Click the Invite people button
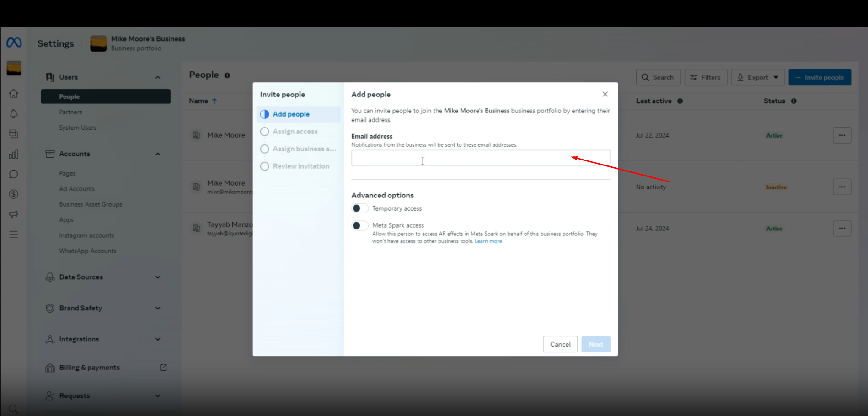The height and width of the screenshot is (416, 868). click(x=820, y=77)
